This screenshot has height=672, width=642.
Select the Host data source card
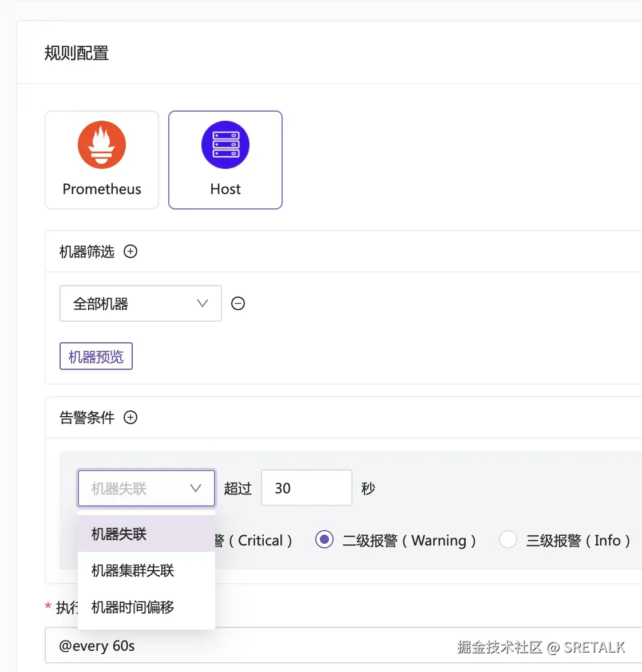[225, 160]
